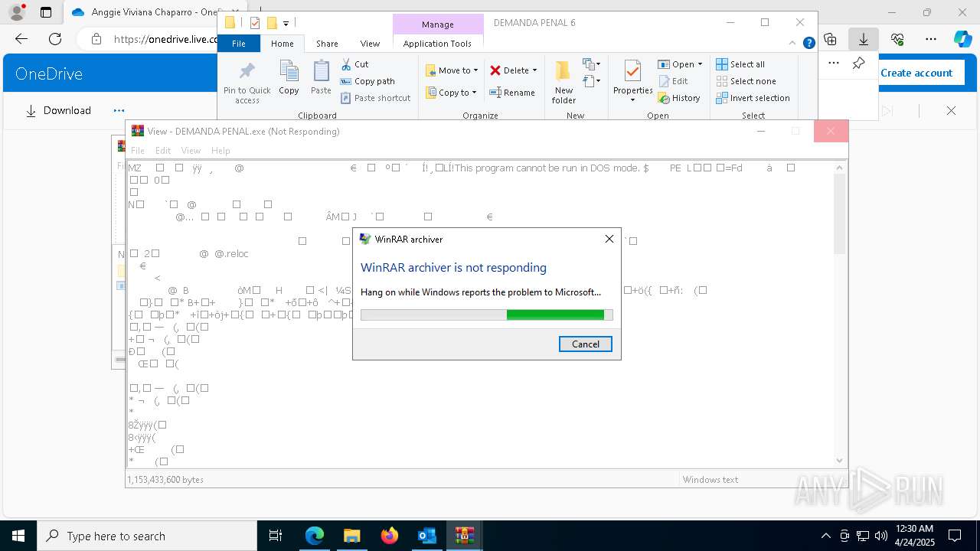Image resolution: width=980 pixels, height=551 pixels.
Task: Open View menu in viewer window
Action: pos(191,151)
